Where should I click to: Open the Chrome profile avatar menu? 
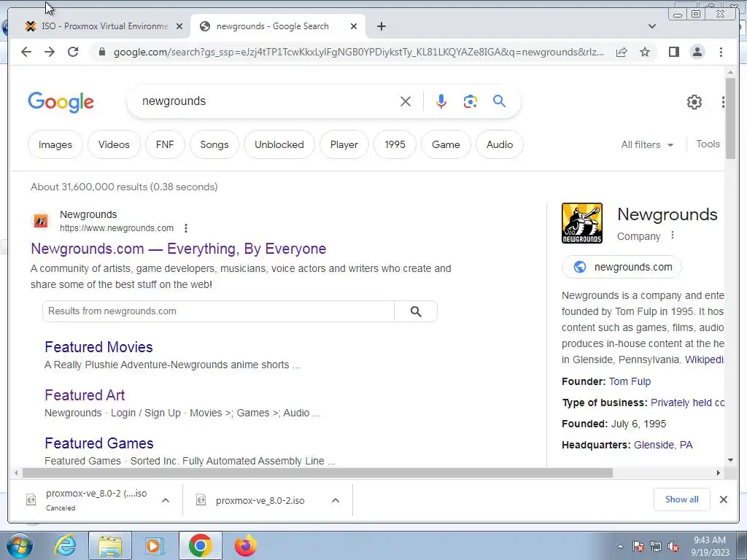(x=697, y=52)
